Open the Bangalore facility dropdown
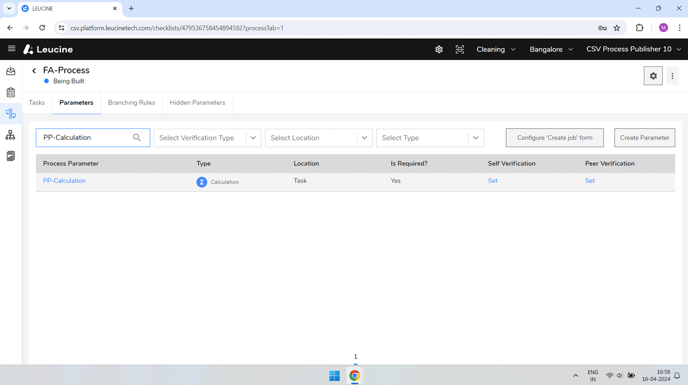This screenshot has width=688, height=385. click(551, 49)
